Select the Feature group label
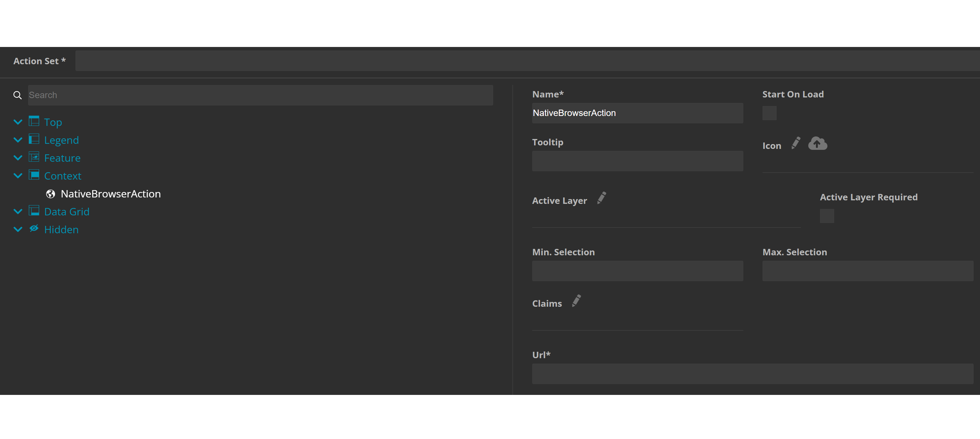The height and width of the screenshot is (439, 980). (62, 158)
